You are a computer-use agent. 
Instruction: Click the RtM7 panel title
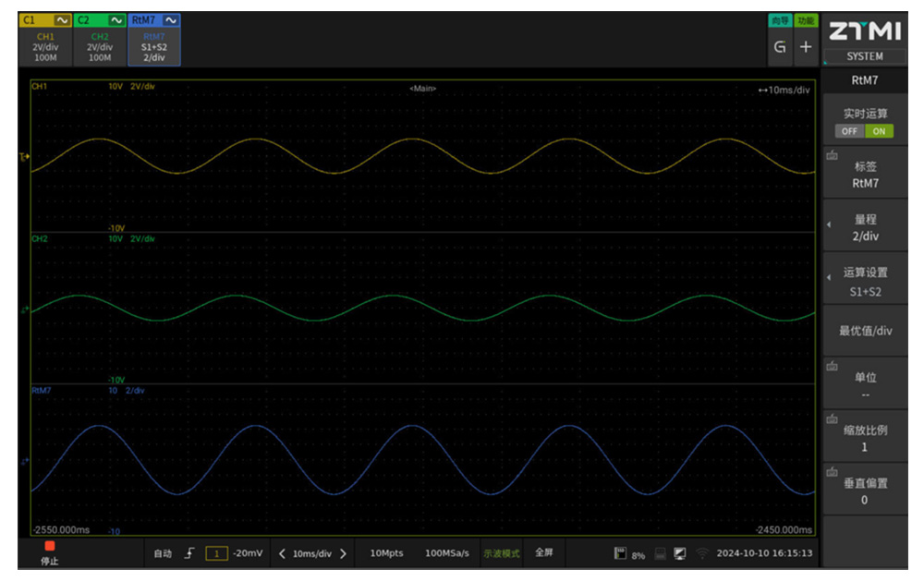865,80
